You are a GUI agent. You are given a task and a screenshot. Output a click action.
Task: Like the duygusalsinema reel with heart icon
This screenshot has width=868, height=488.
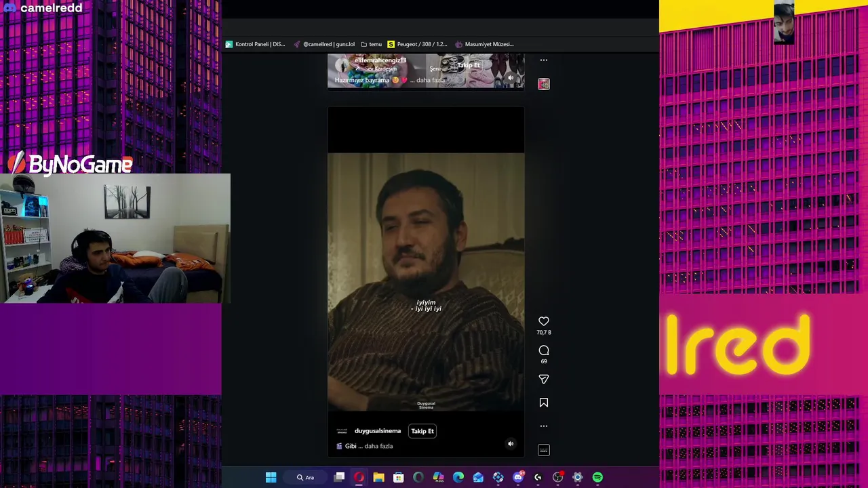click(543, 321)
